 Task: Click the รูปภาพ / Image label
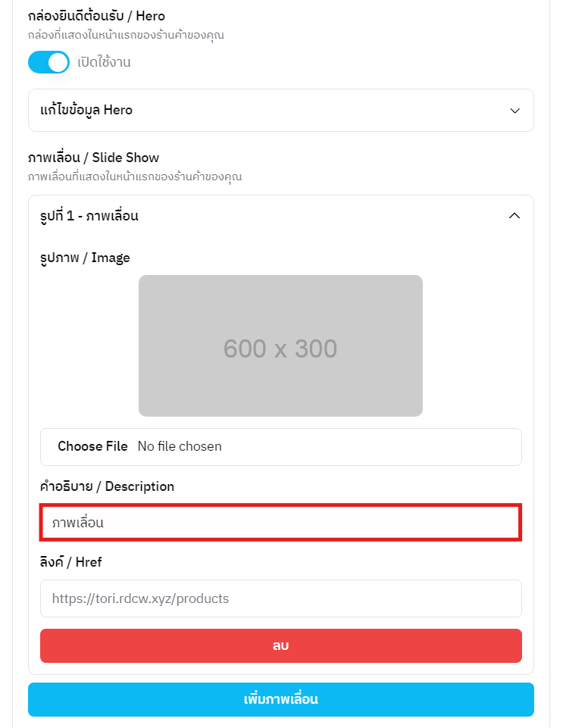(85, 258)
